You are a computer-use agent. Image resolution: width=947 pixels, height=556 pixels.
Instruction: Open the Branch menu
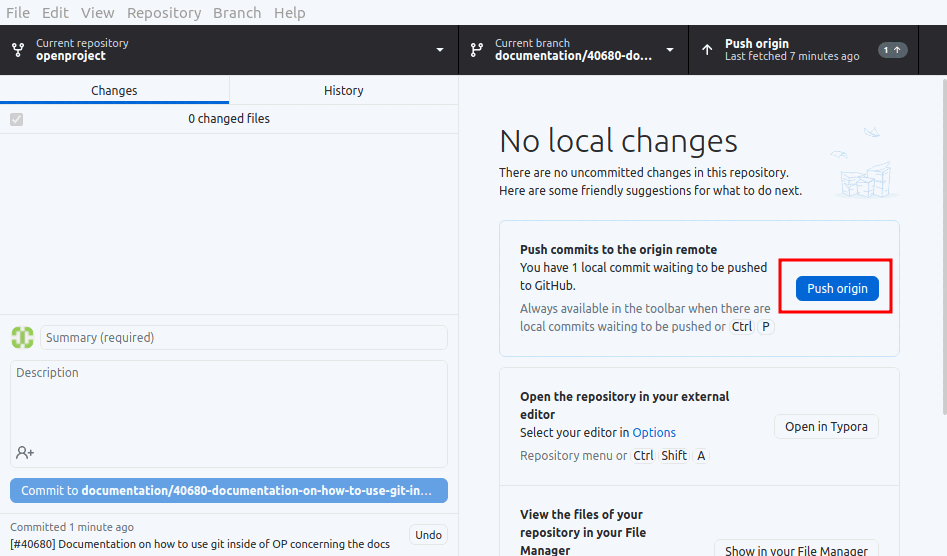pyautogui.click(x=237, y=13)
